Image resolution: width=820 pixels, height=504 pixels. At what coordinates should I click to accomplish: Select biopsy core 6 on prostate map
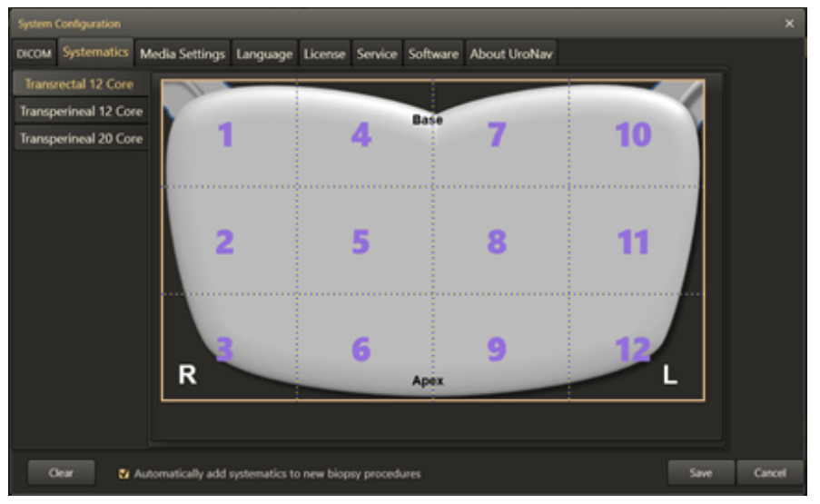click(361, 350)
